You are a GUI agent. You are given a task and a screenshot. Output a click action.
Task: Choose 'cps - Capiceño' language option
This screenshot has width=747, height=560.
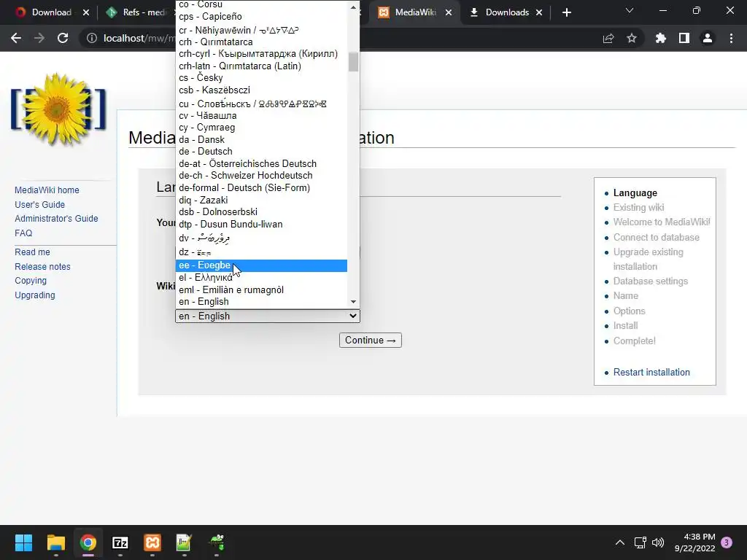point(261,17)
